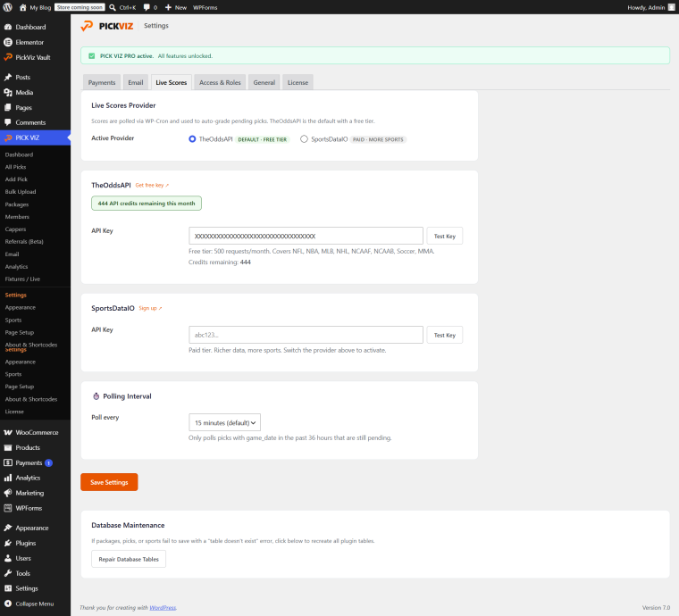Open the Live Scores tab
679x616 pixels.
pyautogui.click(x=171, y=82)
